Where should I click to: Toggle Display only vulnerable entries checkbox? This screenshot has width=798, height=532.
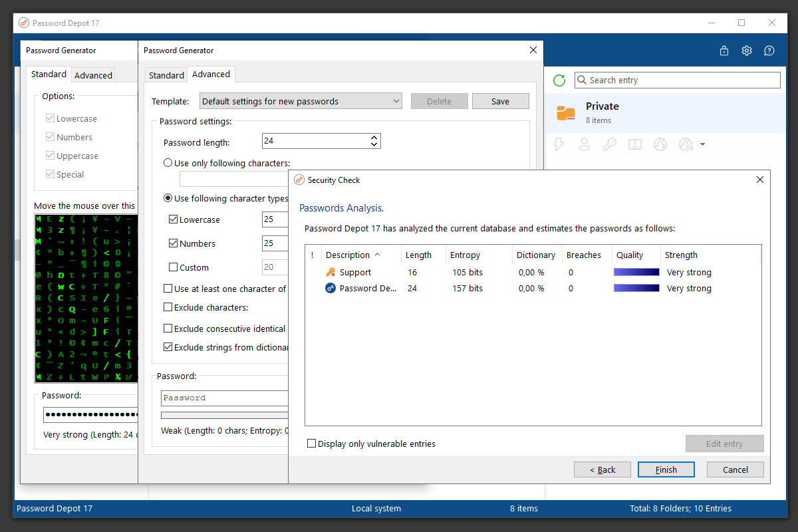pos(311,444)
